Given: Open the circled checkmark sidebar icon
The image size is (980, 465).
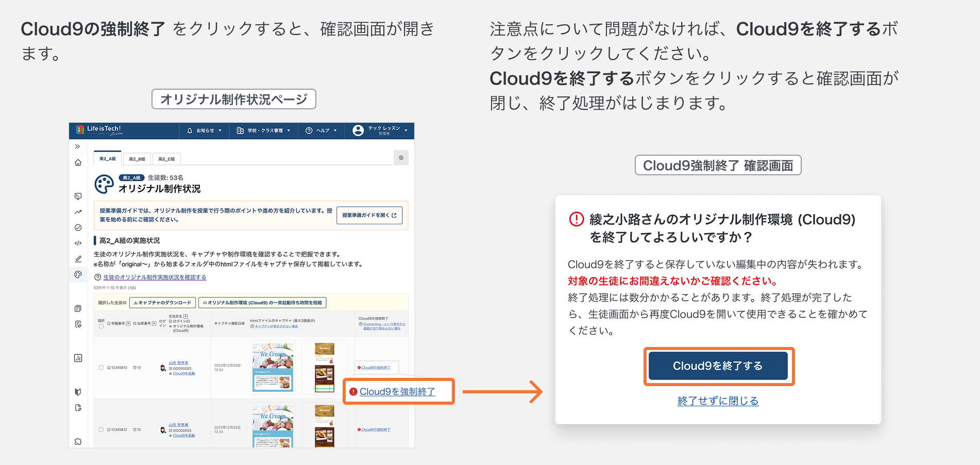Looking at the screenshot, I should point(78,227).
